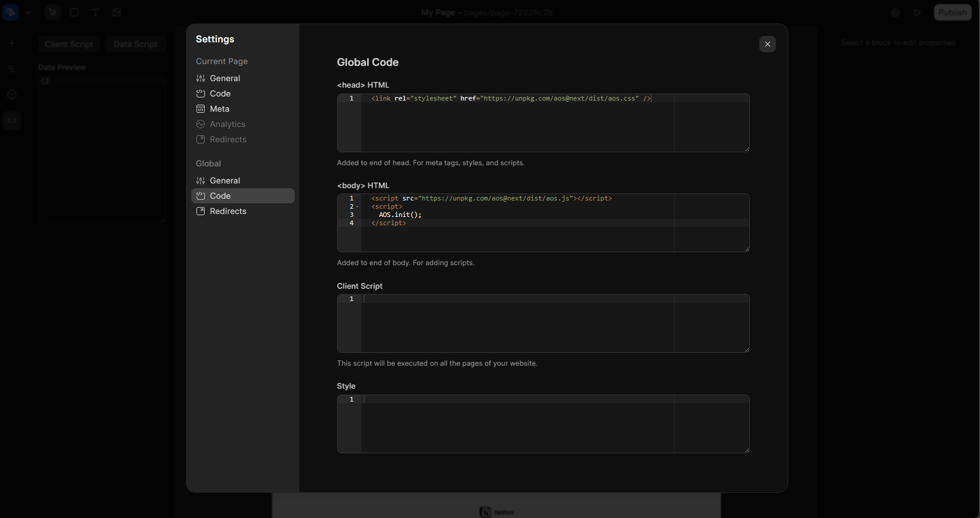Viewport: 980px width, 518px height.
Task: Select the highlighted Global Code item
Action: [x=242, y=196]
